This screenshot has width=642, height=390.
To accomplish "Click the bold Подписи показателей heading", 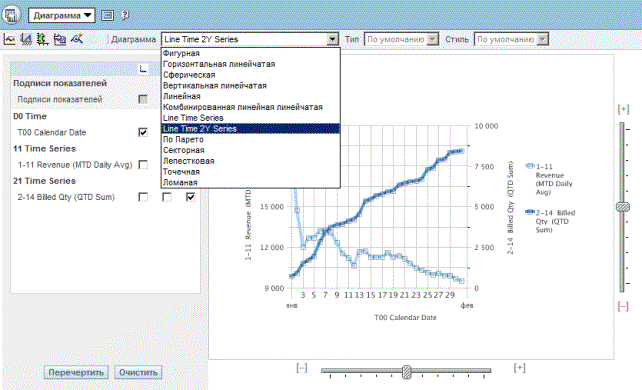I will 60,83.
